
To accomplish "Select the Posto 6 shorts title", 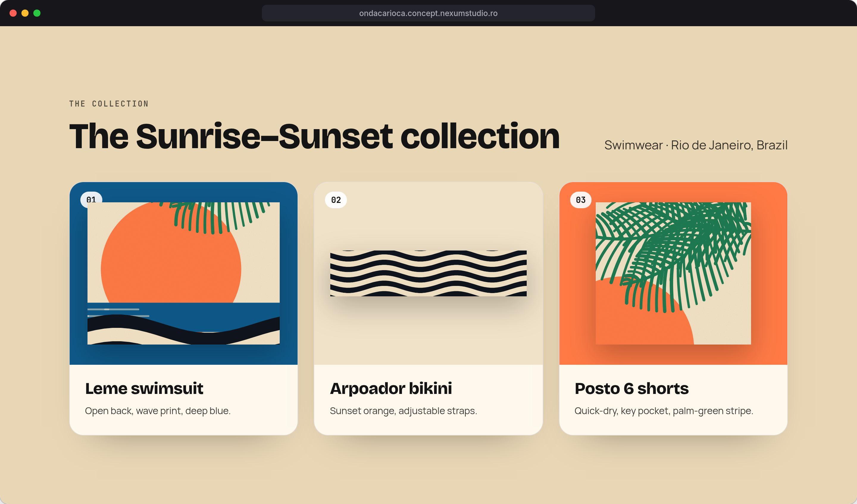I will (631, 388).
